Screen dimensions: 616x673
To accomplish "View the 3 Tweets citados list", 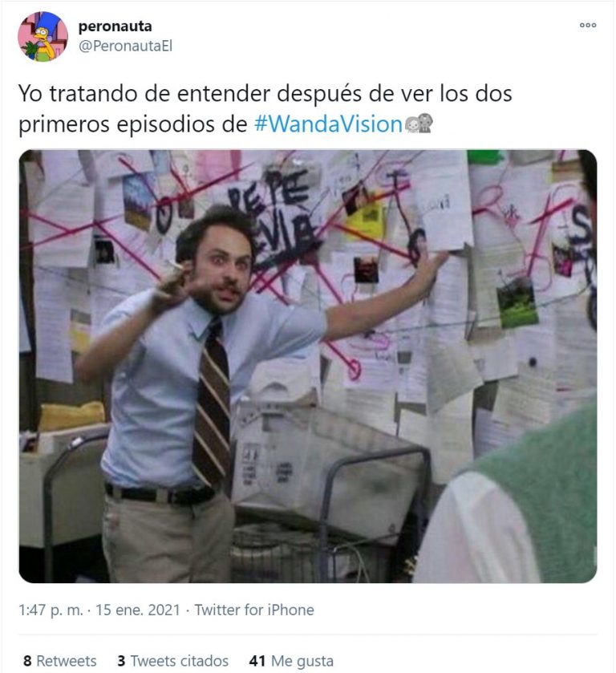I will click(172, 660).
